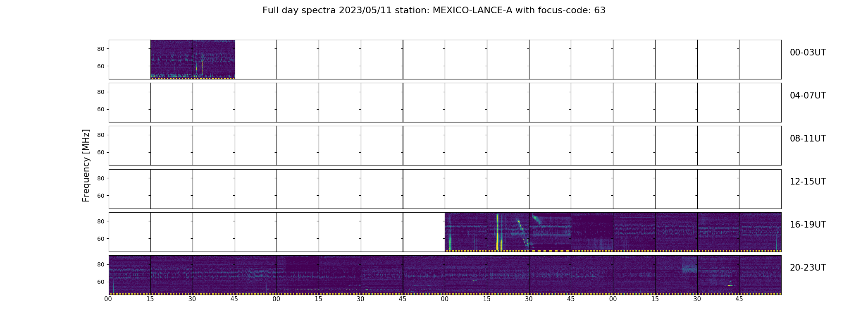Select the 'Frequency [MHz]' axis label
Image resolution: width=868 pixels, height=331 pixels.
click(x=86, y=165)
